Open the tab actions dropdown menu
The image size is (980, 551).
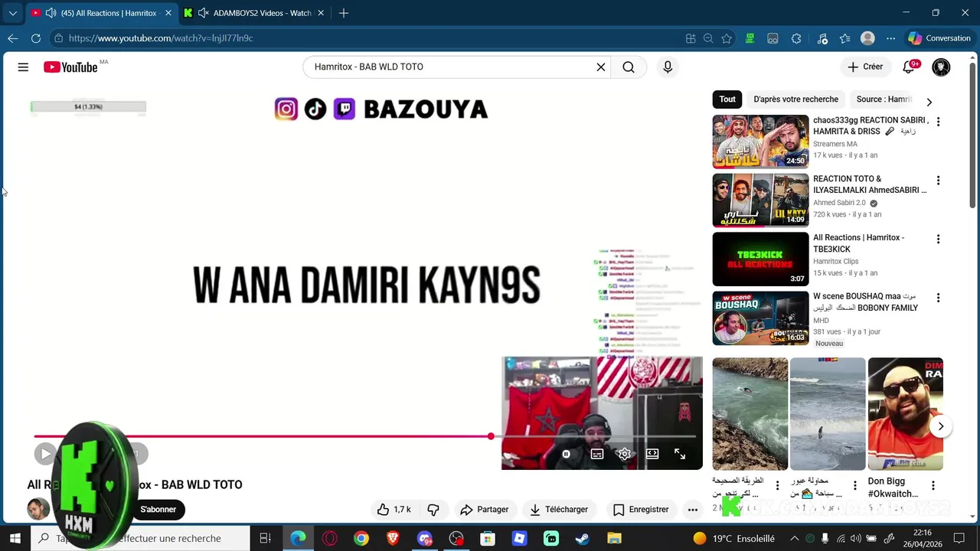point(12,13)
